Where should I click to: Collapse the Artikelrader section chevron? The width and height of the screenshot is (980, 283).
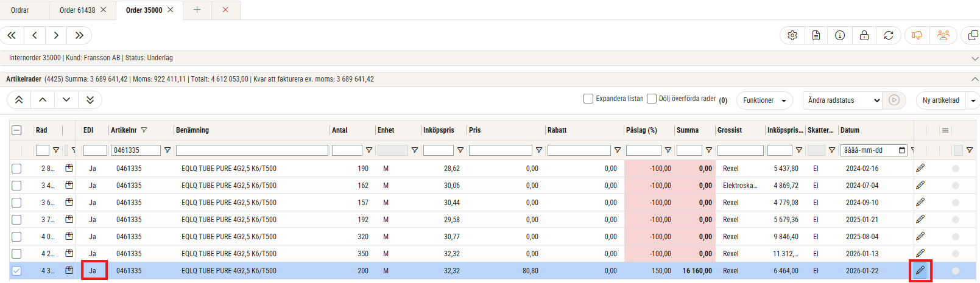975,79
